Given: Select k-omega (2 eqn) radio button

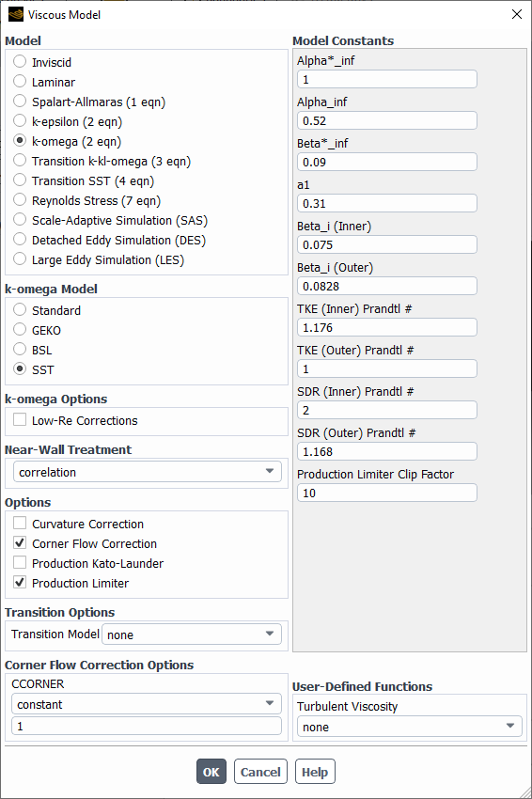Looking at the screenshot, I should [x=20, y=141].
